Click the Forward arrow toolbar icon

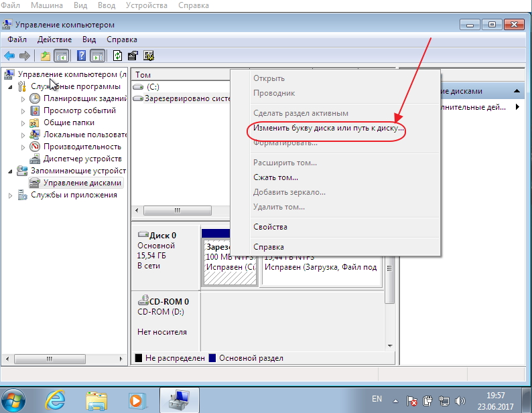tap(24, 56)
